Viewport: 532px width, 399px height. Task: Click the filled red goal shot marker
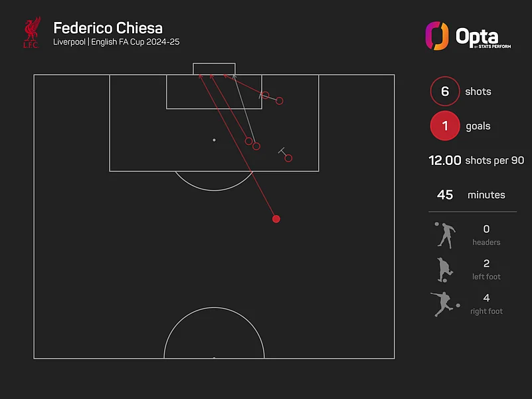point(276,219)
